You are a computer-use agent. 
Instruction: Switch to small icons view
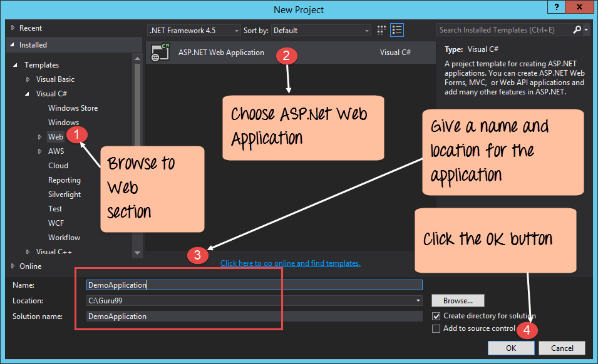coord(382,30)
